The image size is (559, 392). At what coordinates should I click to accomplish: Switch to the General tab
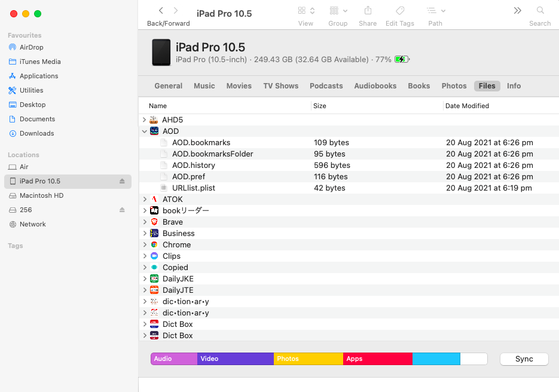pos(168,86)
